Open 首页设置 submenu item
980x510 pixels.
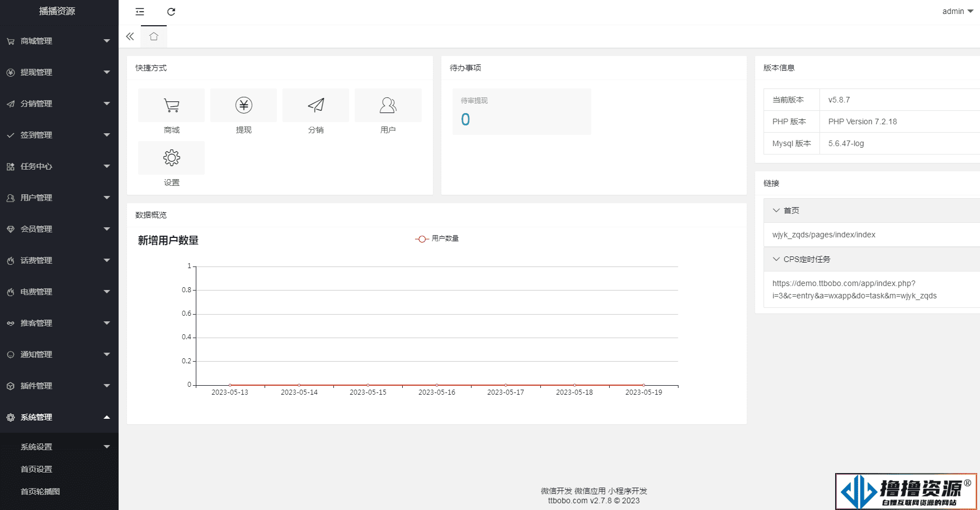click(x=59, y=469)
